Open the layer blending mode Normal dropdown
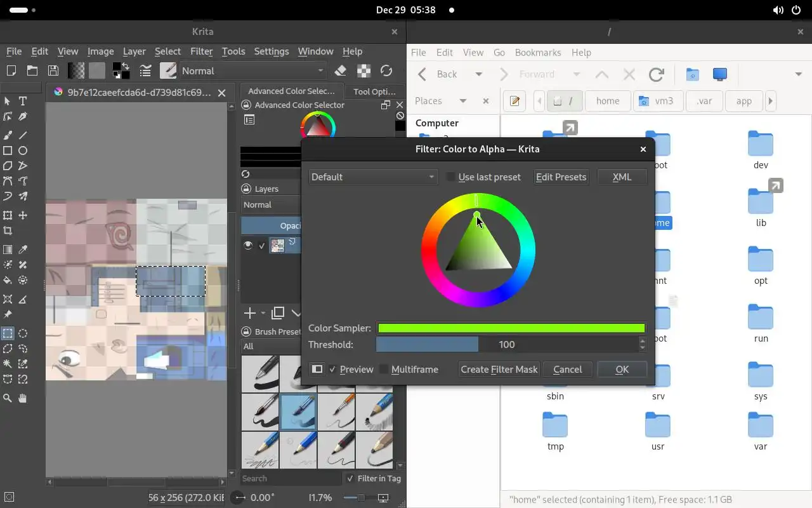 [271, 204]
